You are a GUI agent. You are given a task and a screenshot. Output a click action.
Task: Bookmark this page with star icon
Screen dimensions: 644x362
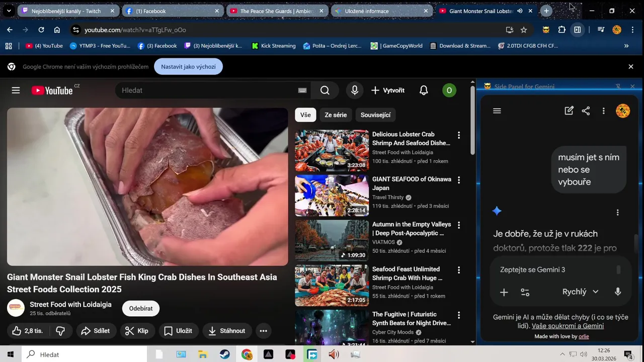point(524,30)
